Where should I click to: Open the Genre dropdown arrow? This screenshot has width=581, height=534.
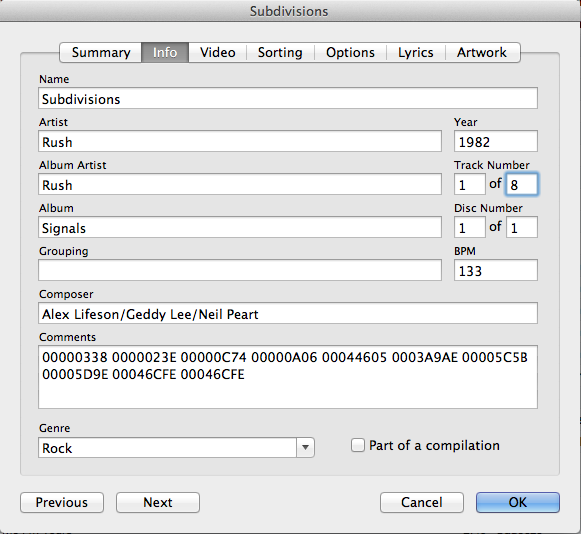click(x=305, y=448)
